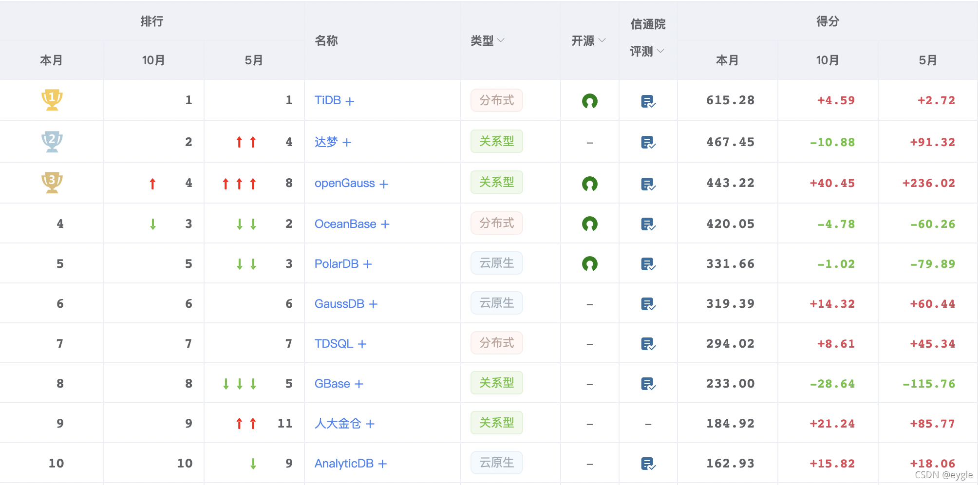Click the evaluation certificate icon for TiDB
The height and width of the screenshot is (485, 980).
coord(648,101)
